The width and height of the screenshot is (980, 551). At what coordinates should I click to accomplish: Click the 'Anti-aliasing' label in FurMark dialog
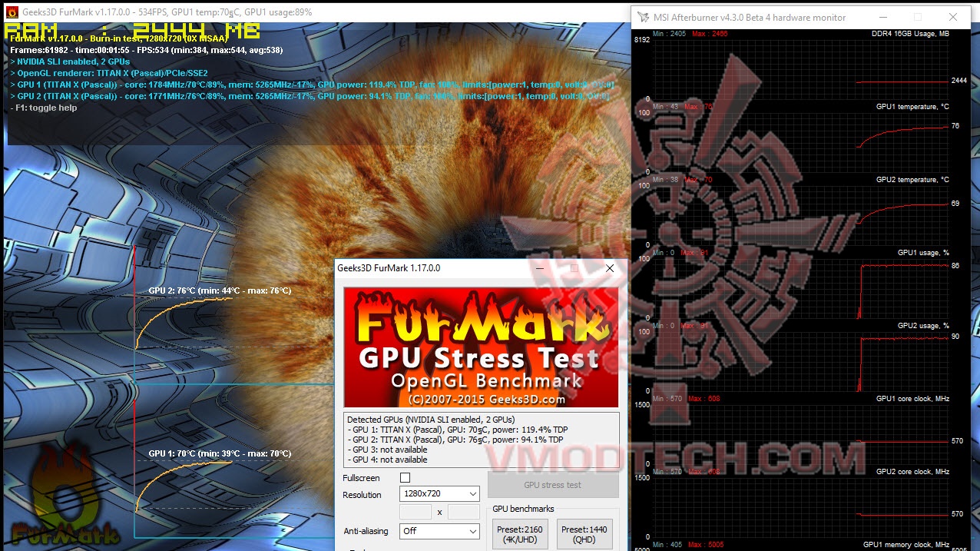coord(366,531)
